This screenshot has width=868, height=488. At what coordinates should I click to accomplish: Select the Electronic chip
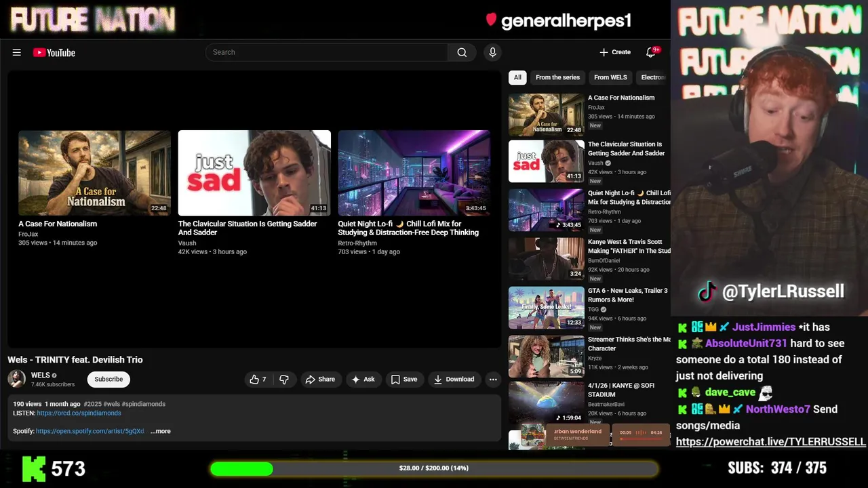653,77
